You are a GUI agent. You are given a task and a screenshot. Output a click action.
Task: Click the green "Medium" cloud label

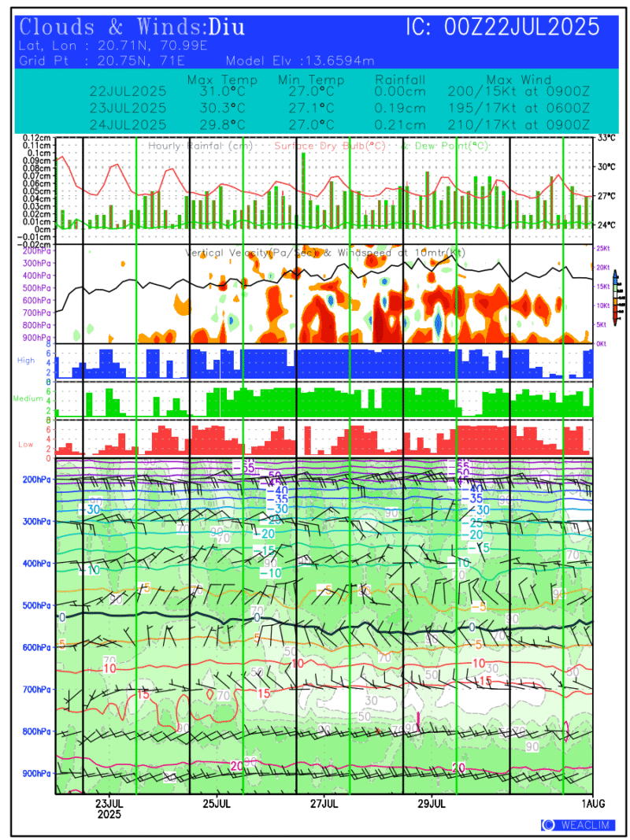[x=28, y=398]
